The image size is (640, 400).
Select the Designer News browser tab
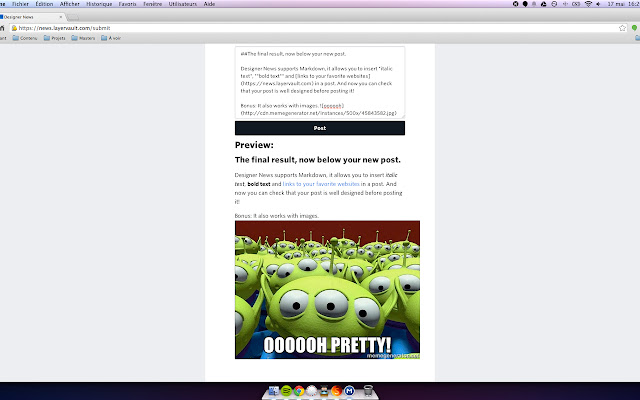point(31,17)
